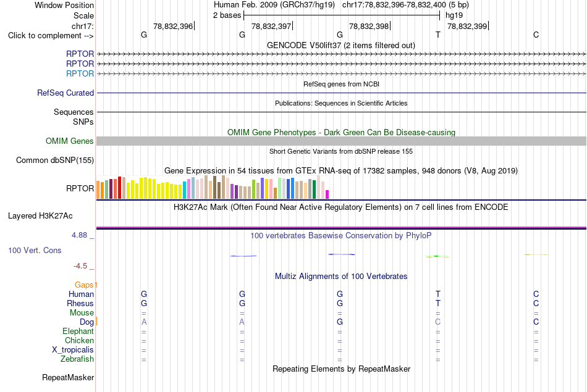
Task: Open 'Short Genetic Variants from dbSNP release 155'
Action: click(341, 151)
